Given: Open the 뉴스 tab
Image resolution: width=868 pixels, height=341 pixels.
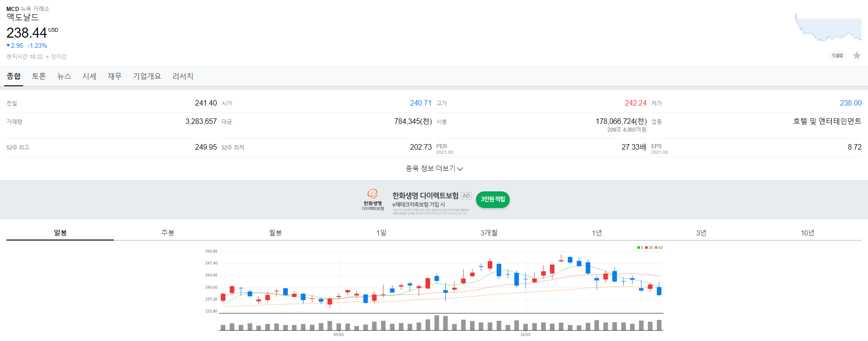Looking at the screenshot, I should tap(64, 76).
